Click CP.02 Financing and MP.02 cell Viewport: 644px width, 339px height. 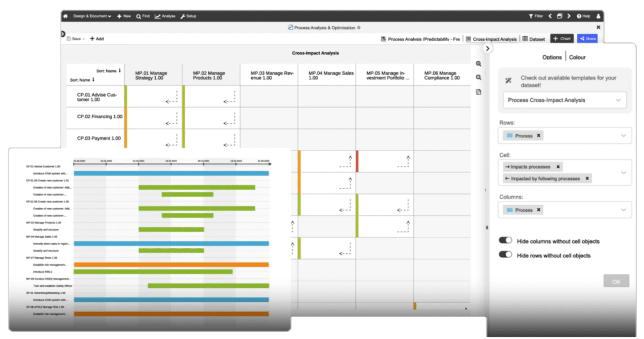pyautogui.click(x=211, y=118)
